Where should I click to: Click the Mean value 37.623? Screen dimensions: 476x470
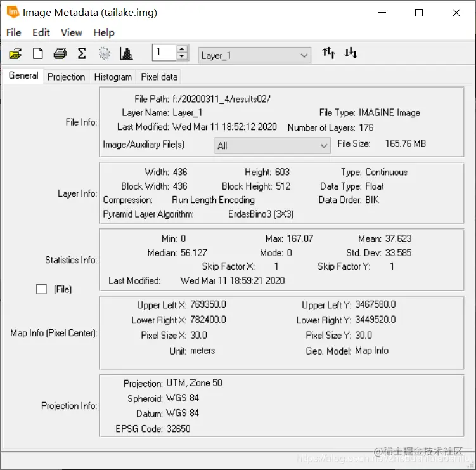click(x=398, y=238)
